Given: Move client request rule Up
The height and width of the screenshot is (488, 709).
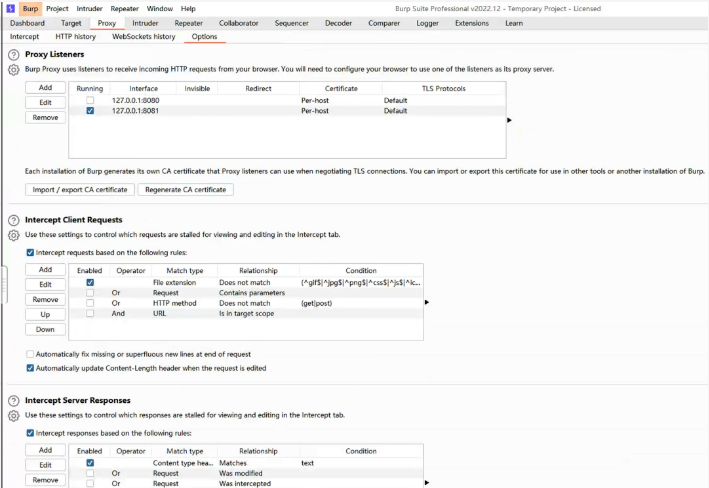Looking at the screenshot, I should point(45,314).
